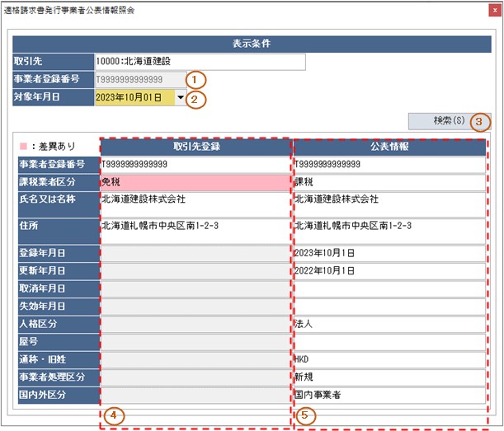The height and width of the screenshot is (431, 504).
Task: Open the 対象年月日 date dropdown arrow
Action: [x=181, y=97]
